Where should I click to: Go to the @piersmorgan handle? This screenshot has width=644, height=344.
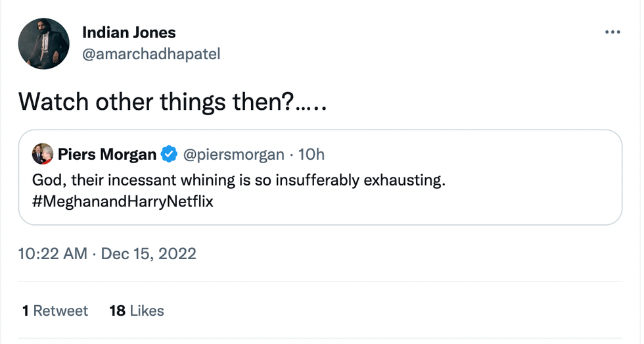pos(235,155)
